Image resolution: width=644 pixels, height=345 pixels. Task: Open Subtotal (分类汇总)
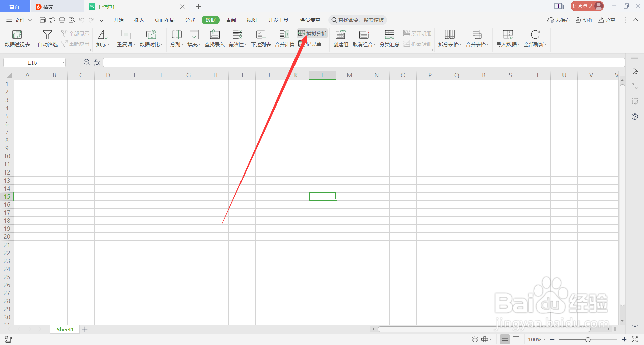(x=389, y=39)
